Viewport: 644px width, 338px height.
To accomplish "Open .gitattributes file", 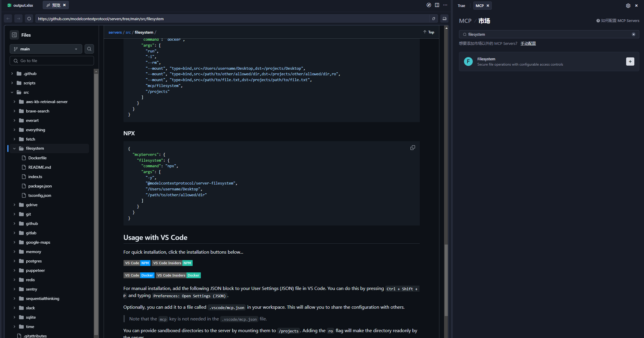I will tap(35, 336).
